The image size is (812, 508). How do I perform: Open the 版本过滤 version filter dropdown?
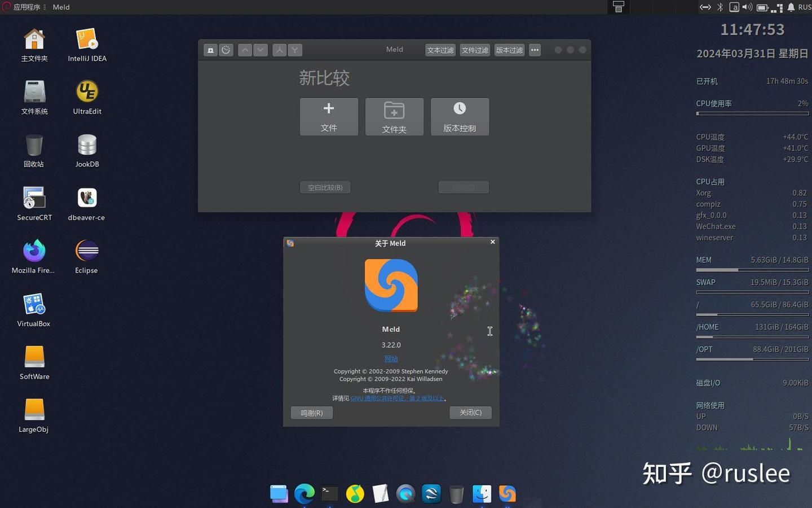coord(509,50)
